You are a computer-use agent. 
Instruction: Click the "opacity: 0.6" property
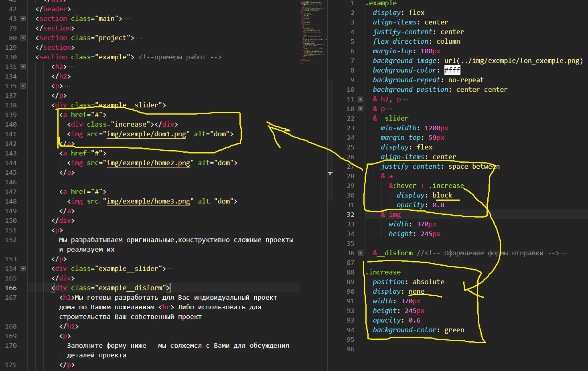(x=397, y=321)
